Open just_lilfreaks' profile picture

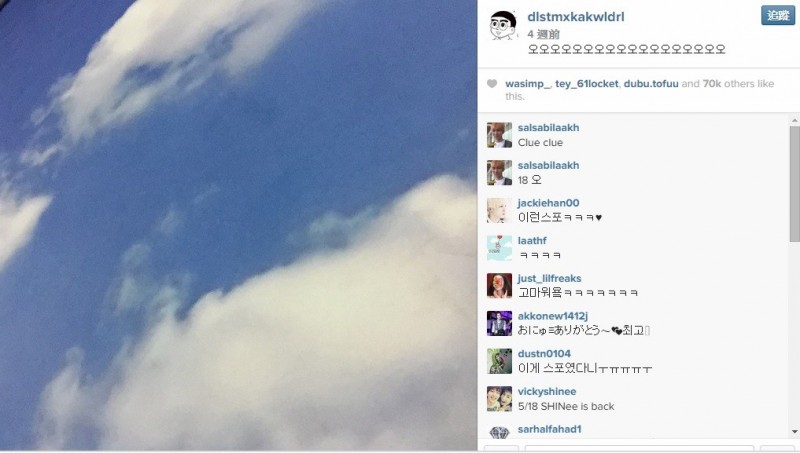pos(499,286)
